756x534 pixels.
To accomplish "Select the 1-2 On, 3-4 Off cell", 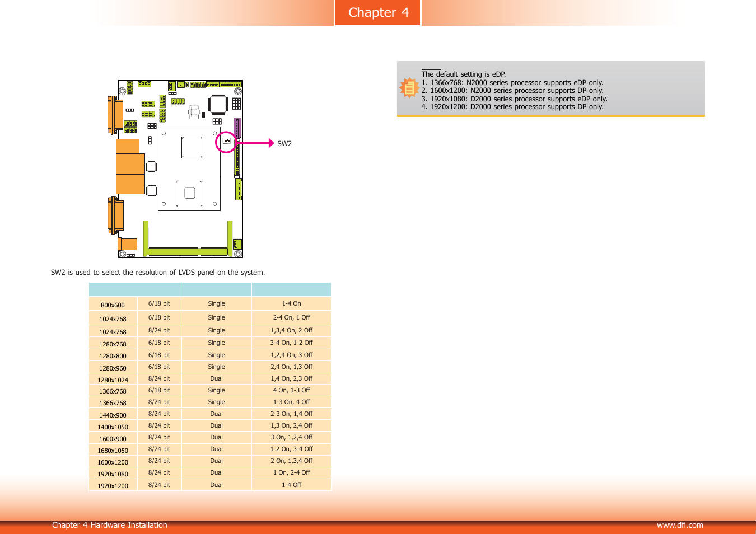I will pyautogui.click(x=291, y=449).
